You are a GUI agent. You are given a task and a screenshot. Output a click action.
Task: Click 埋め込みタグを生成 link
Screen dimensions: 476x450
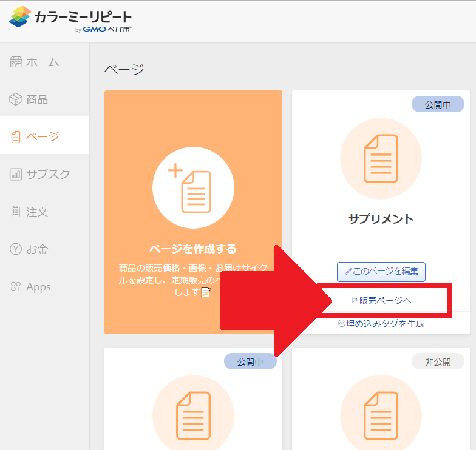point(381,324)
